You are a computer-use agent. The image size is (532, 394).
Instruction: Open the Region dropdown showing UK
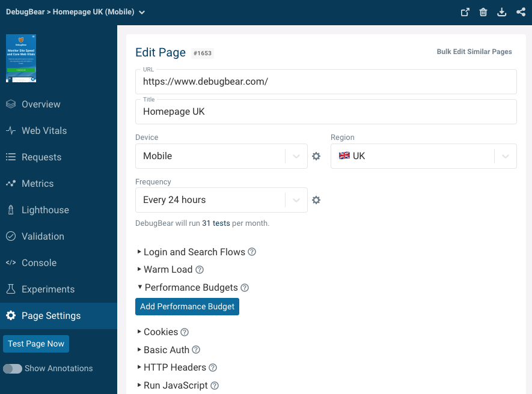(x=423, y=156)
